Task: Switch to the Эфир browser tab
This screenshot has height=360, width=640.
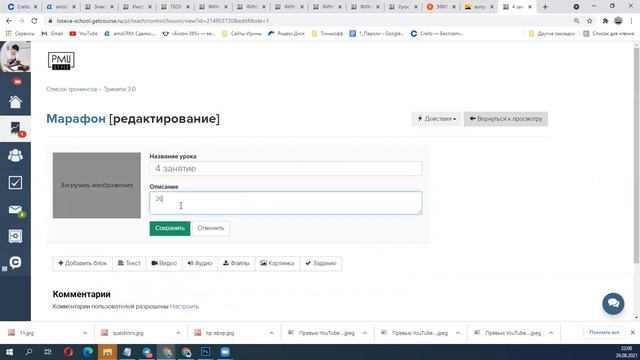Action: (440, 7)
